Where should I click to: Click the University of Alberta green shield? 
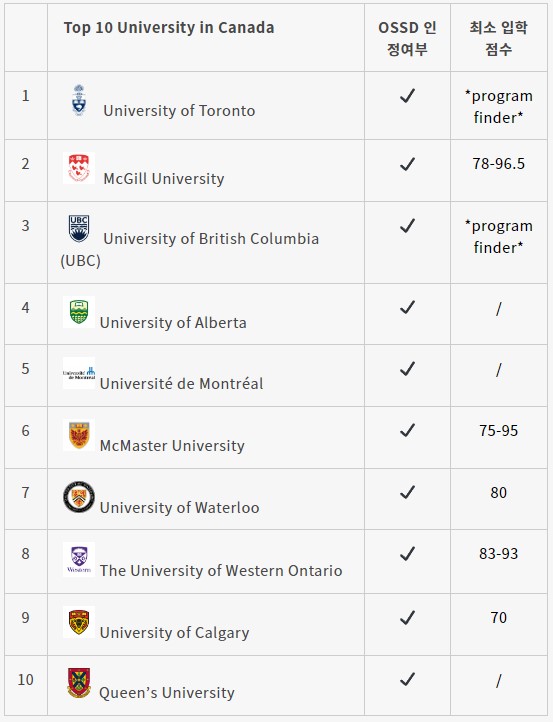(x=79, y=312)
